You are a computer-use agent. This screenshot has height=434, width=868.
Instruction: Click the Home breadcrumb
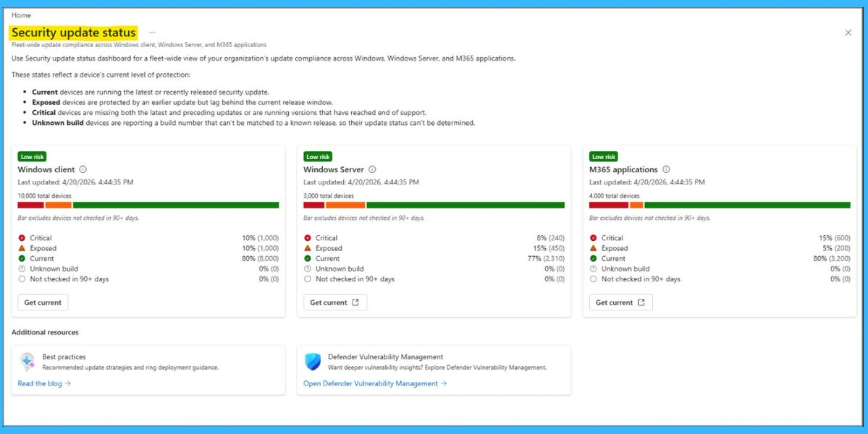coord(21,14)
